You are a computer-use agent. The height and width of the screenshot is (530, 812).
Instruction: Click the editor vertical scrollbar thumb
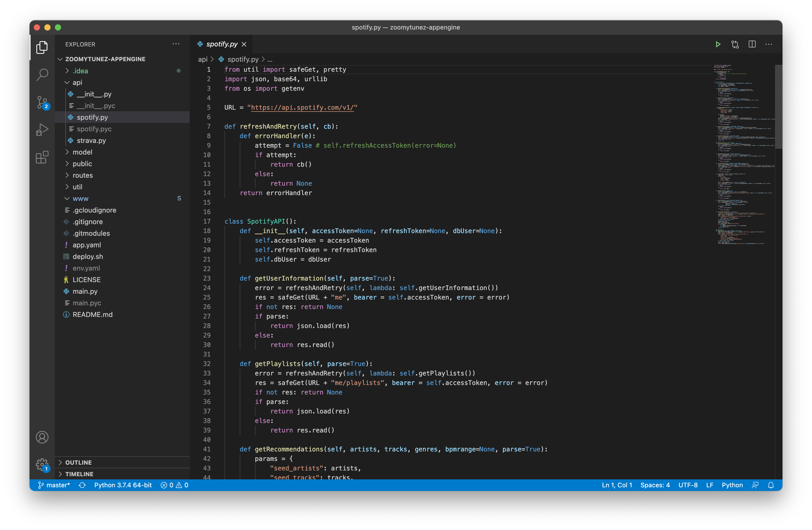tap(779, 107)
